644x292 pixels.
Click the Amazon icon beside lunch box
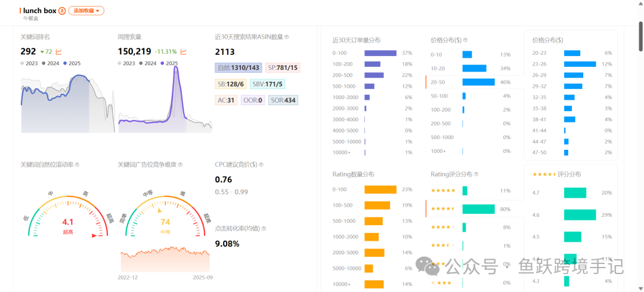[62, 11]
